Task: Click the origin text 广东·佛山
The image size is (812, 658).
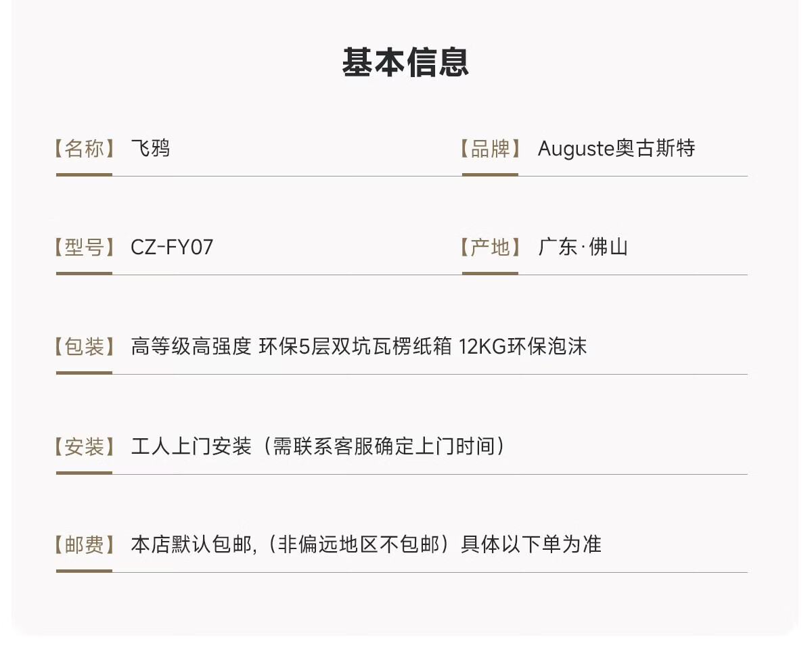Action: coord(583,248)
